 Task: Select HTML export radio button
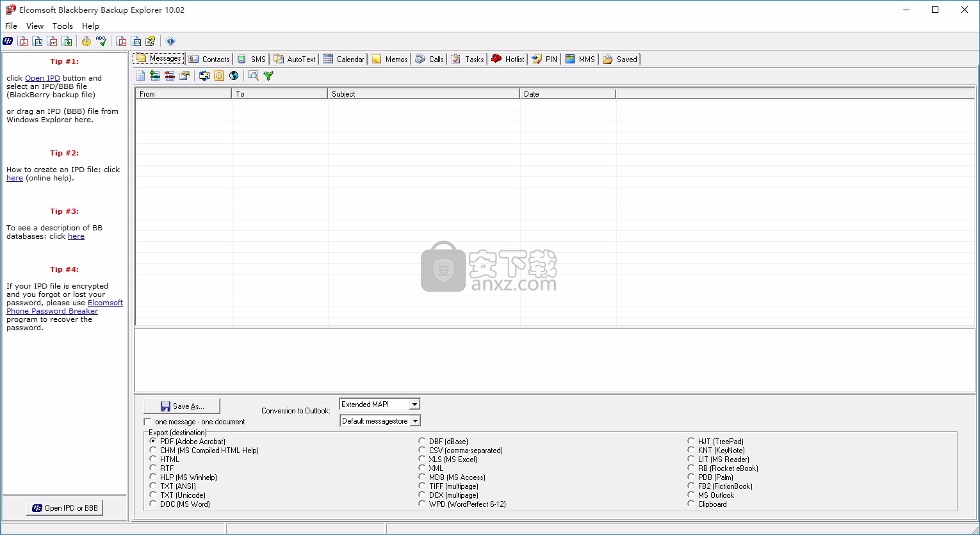click(153, 459)
